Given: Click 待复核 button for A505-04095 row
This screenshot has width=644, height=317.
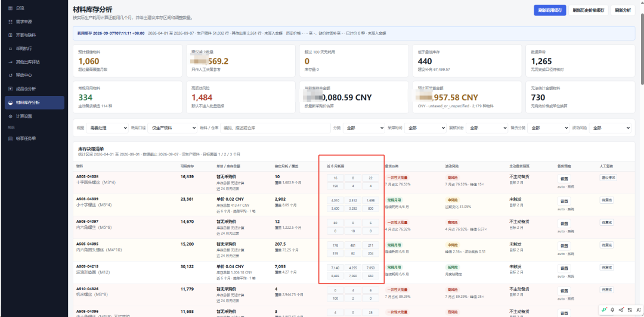Looking at the screenshot, I should click(x=606, y=245).
